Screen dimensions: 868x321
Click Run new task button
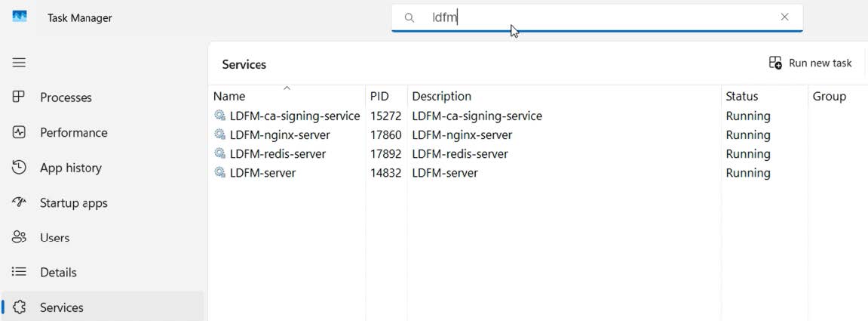[810, 63]
